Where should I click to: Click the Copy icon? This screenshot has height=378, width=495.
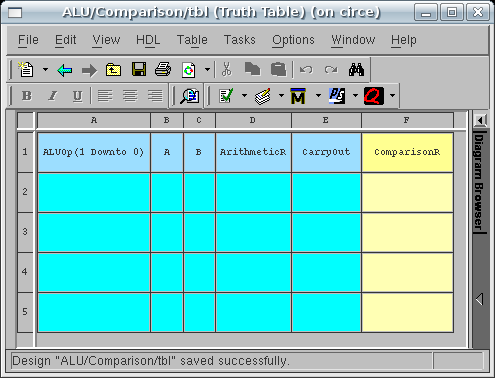tap(252, 69)
